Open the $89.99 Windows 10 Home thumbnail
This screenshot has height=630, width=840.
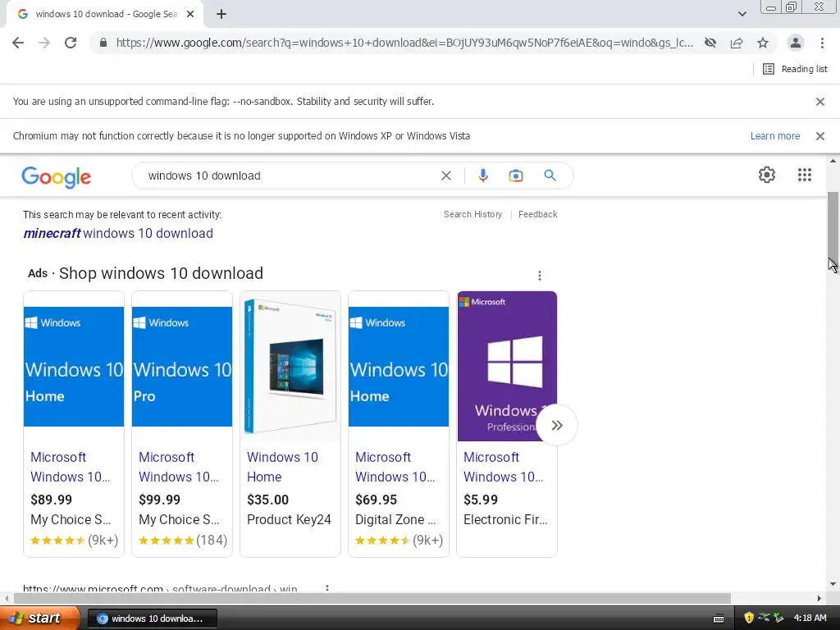74,367
